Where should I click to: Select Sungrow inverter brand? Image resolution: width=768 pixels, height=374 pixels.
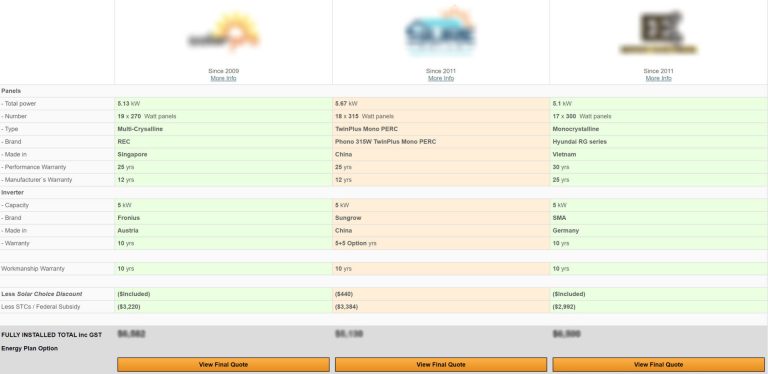pyautogui.click(x=348, y=218)
